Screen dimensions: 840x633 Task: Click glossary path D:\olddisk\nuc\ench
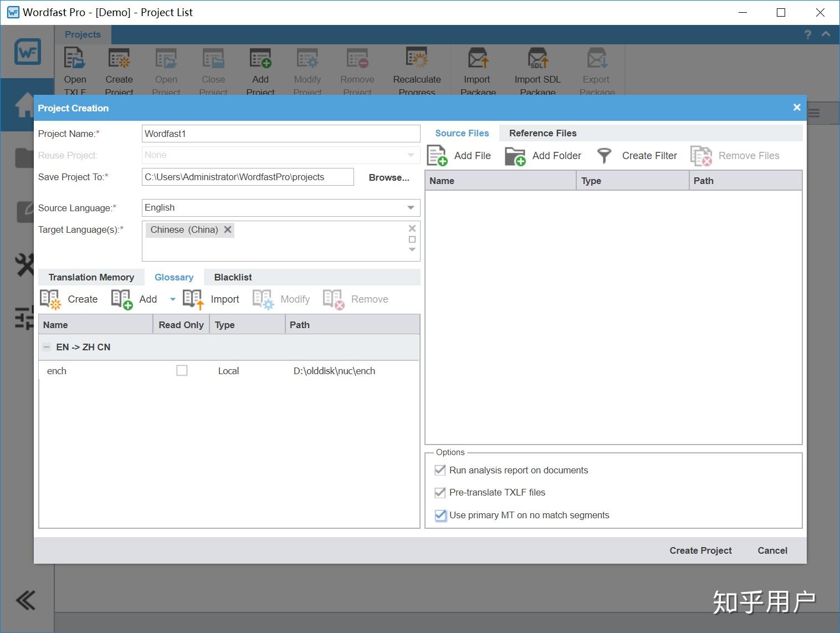tap(334, 371)
